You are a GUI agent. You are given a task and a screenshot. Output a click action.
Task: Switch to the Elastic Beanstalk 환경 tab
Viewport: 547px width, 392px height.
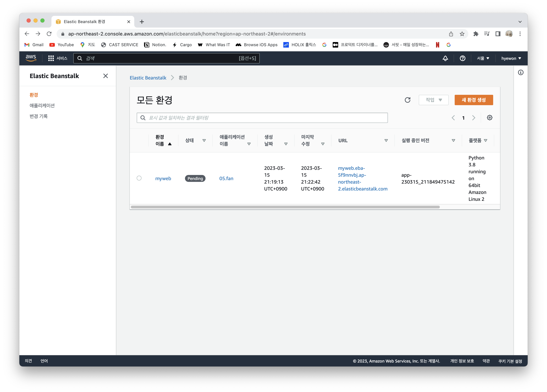pyautogui.click(x=93, y=22)
